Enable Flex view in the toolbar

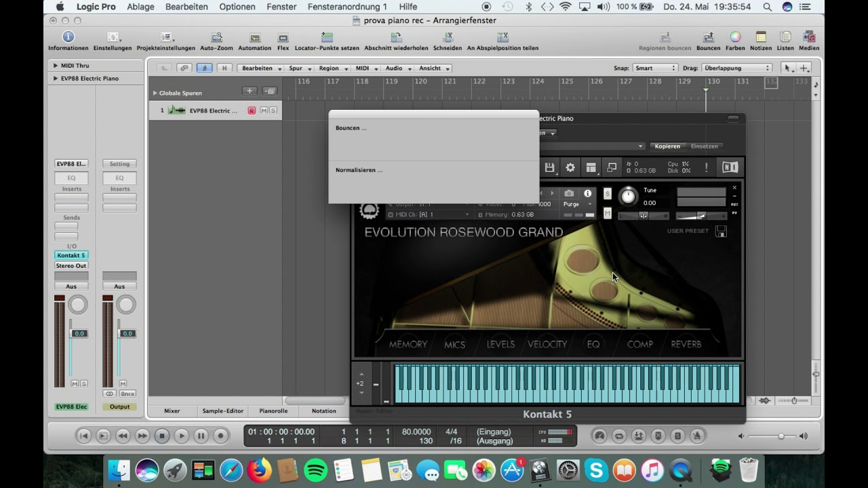[x=283, y=37]
